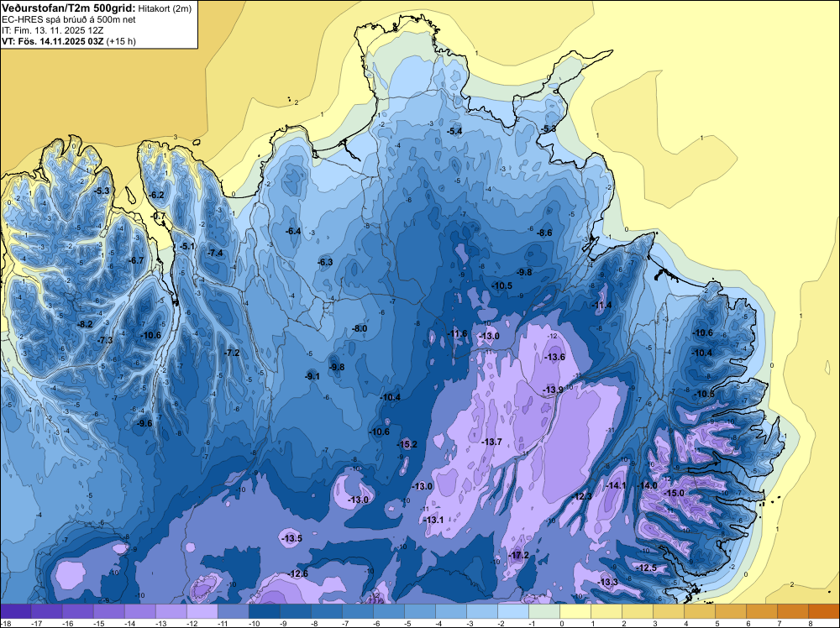
Task: Click the -13.1 temperature label
Action: (433, 520)
